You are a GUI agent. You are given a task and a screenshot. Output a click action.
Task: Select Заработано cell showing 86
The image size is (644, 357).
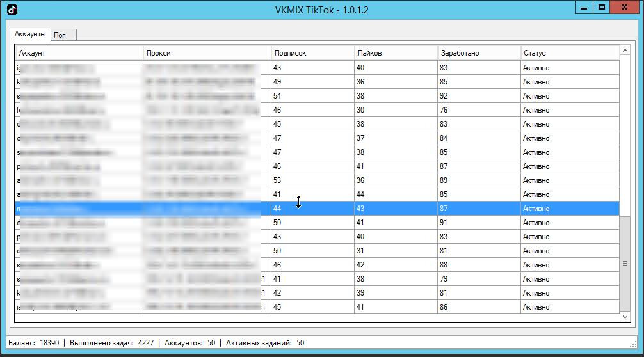[x=479, y=307]
